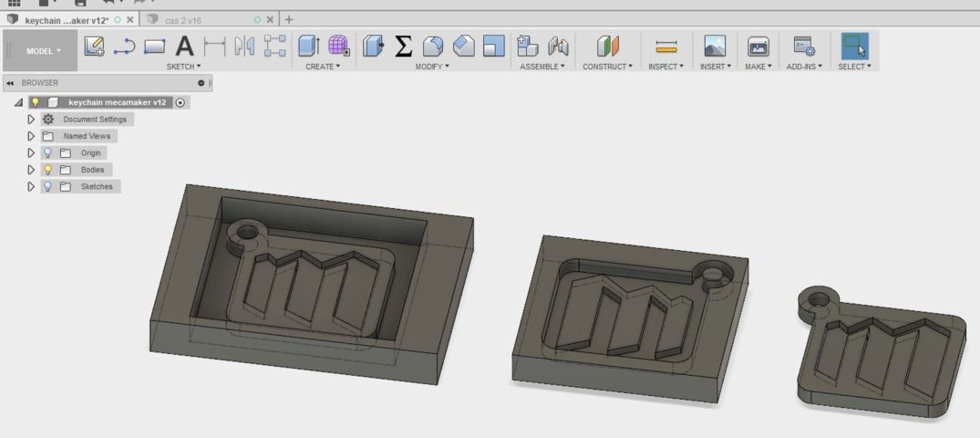Open the SELECT menu dropdown
This screenshot has height=438, width=980.
855,67
